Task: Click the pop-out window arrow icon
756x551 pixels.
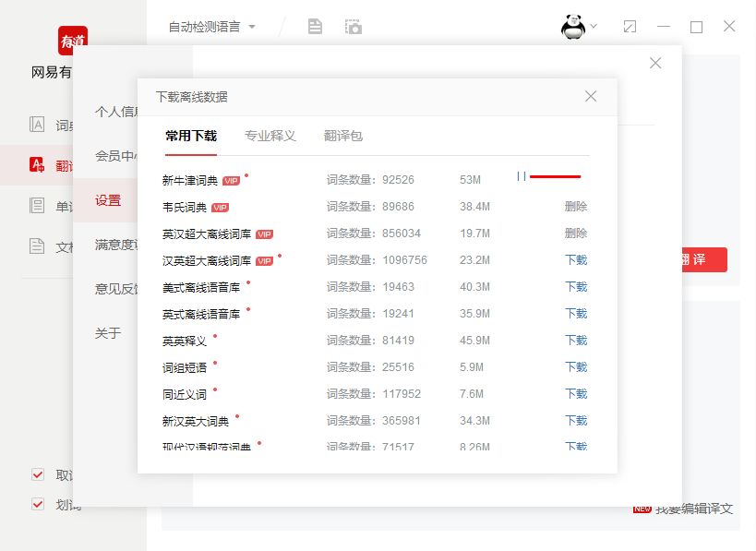Action: pyautogui.click(x=630, y=27)
